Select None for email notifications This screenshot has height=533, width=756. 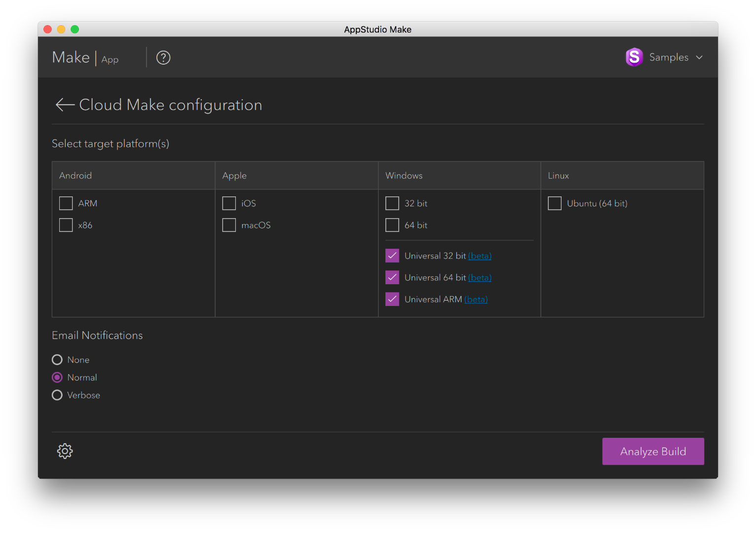coord(57,360)
